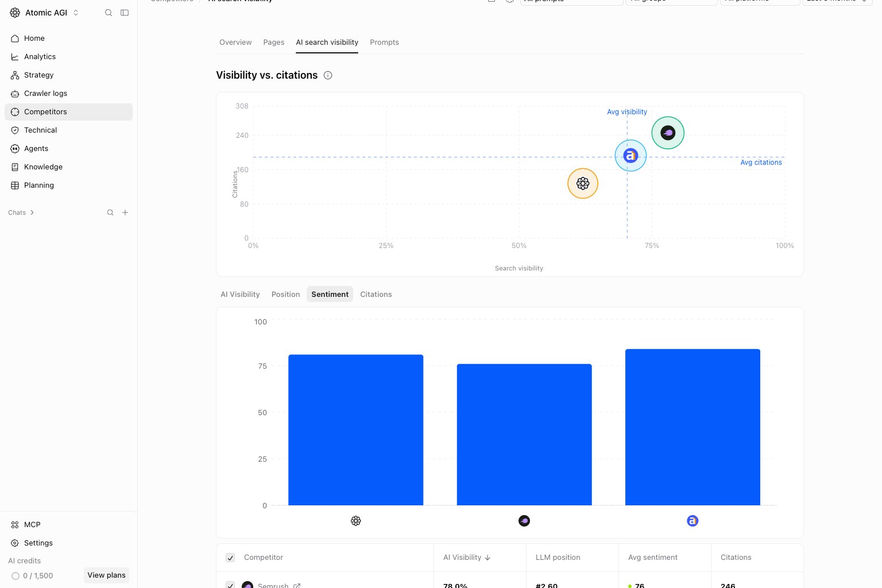Open Agents using its icon
Image resolution: width=882 pixels, height=588 pixels.
point(15,149)
